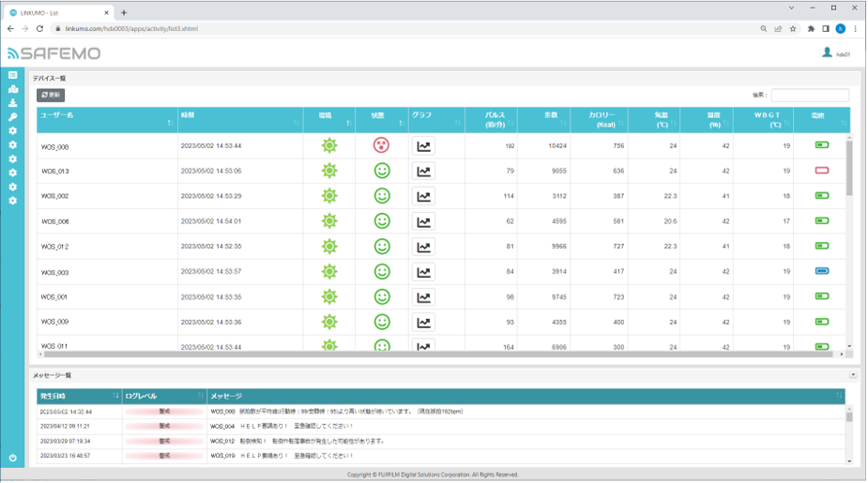This screenshot has width=868, height=483.
Task: Click the green sun environment icon for WOS_002
Action: pos(328,196)
